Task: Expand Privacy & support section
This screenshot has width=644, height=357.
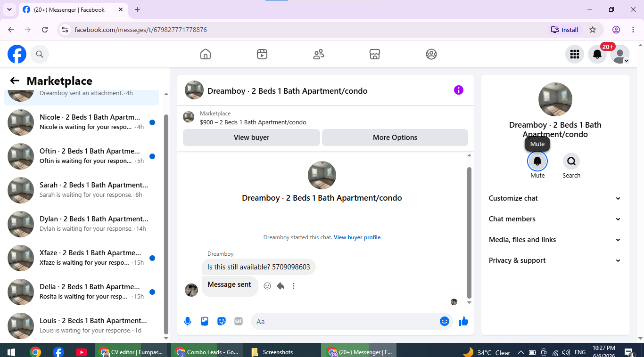Action: click(x=555, y=260)
